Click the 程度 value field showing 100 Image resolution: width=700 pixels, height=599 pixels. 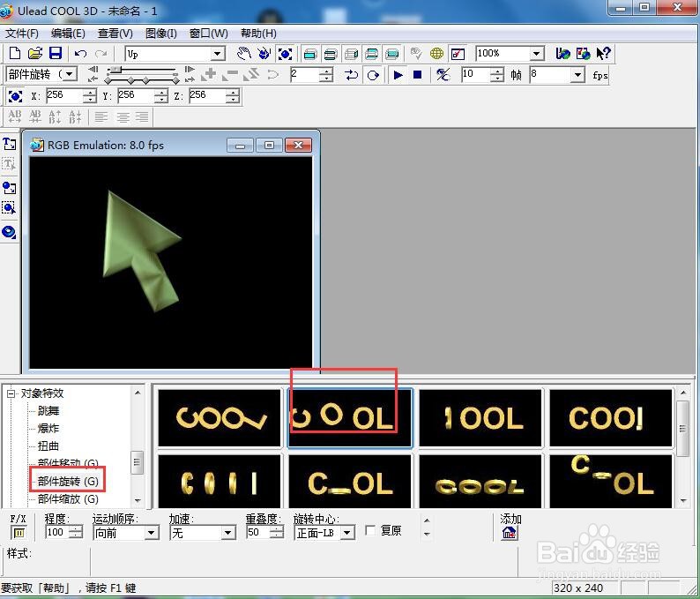57,533
